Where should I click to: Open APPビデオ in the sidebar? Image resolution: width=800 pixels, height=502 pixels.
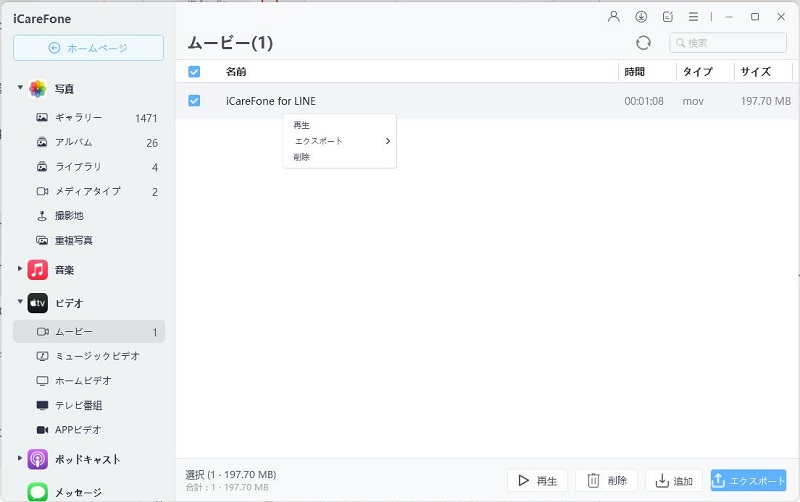tap(89, 430)
